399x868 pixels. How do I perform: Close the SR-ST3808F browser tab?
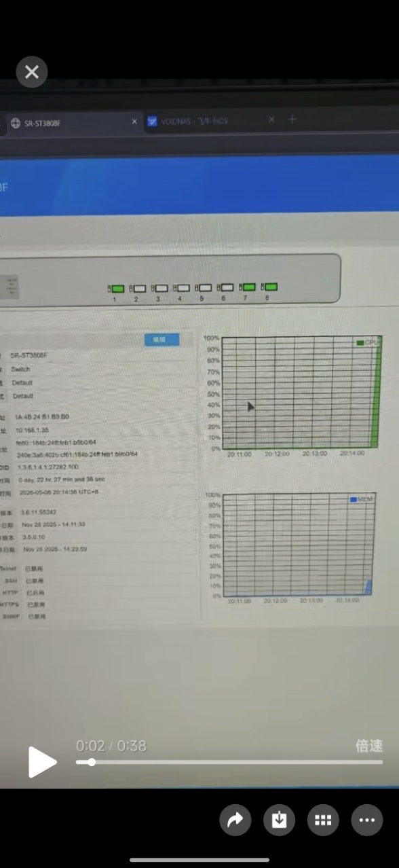click(134, 122)
